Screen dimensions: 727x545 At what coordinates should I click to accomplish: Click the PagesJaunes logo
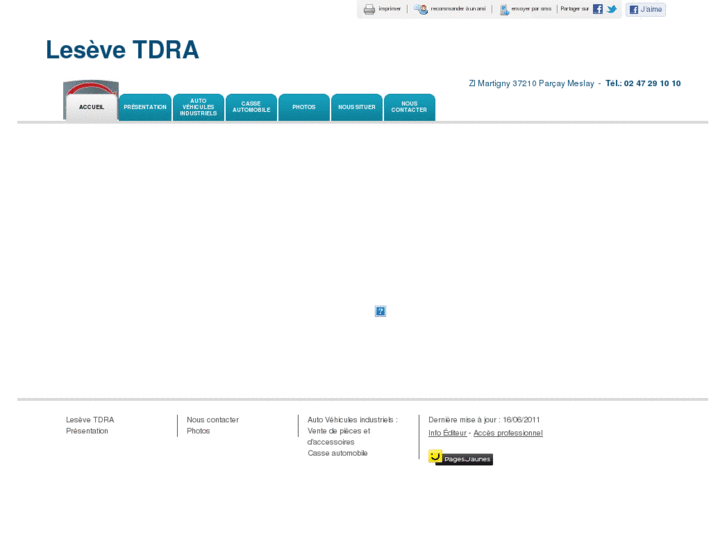click(x=460, y=458)
